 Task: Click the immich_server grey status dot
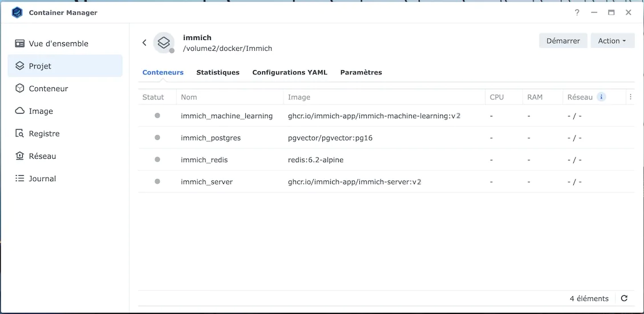click(x=157, y=181)
